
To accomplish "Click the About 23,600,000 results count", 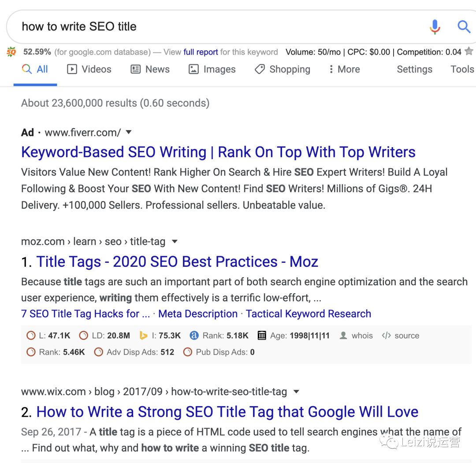I will click(x=115, y=103).
